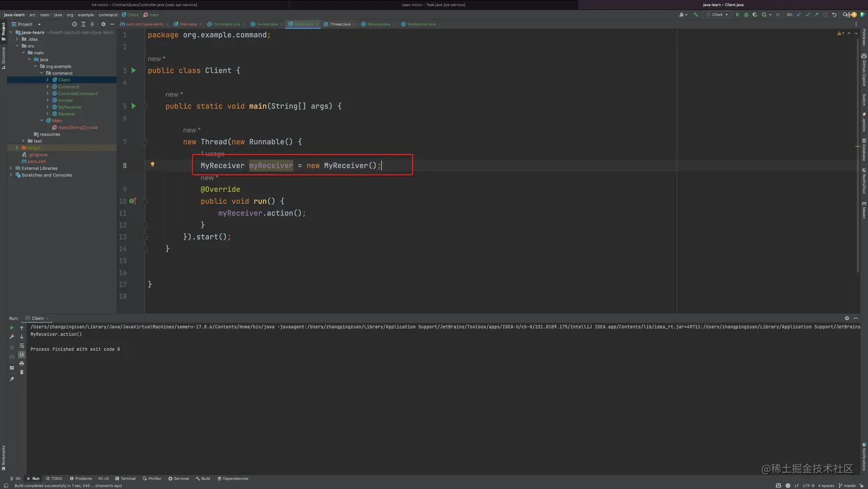Switch to the Receiver.java editor tab
The height and width of the screenshot is (489, 868).
378,24
